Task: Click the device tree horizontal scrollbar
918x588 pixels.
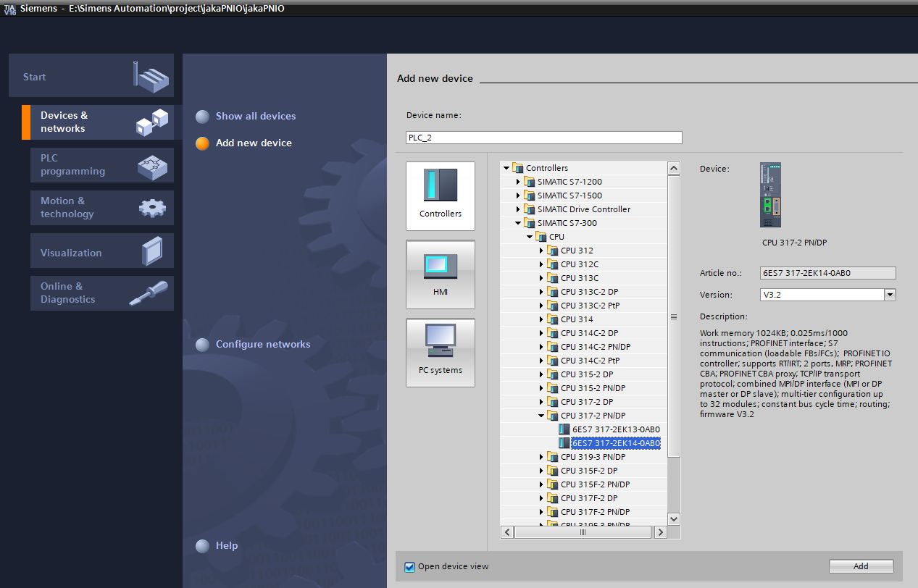Action: click(583, 532)
